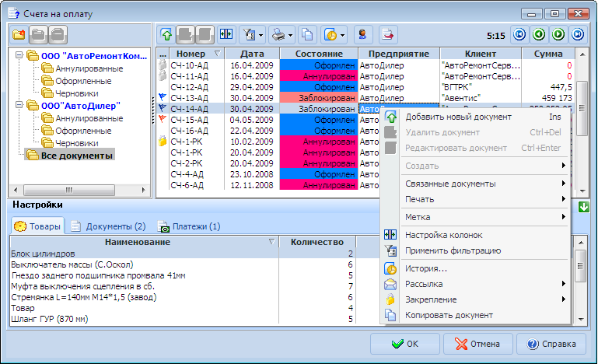The height and width of the screenshot is (364, 598).
Task: Switch to the 'Платежи (1)' tab
Action: (x=189, y=226)
